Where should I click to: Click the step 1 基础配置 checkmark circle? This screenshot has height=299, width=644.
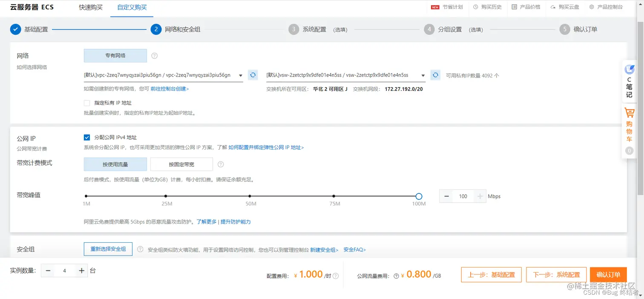point(15,29)
